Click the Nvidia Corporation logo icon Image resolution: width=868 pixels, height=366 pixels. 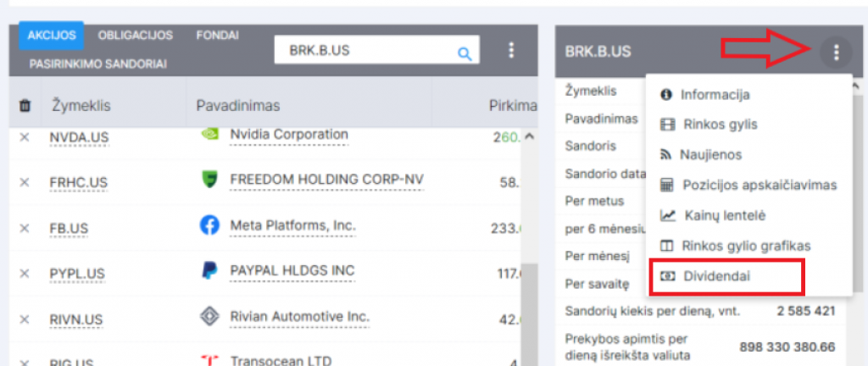209,134
